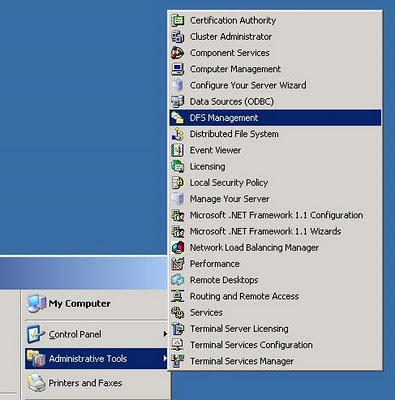Open Certification Authority from the menu
The width and height of the screenshot is (395, 400).
(275, 20)
